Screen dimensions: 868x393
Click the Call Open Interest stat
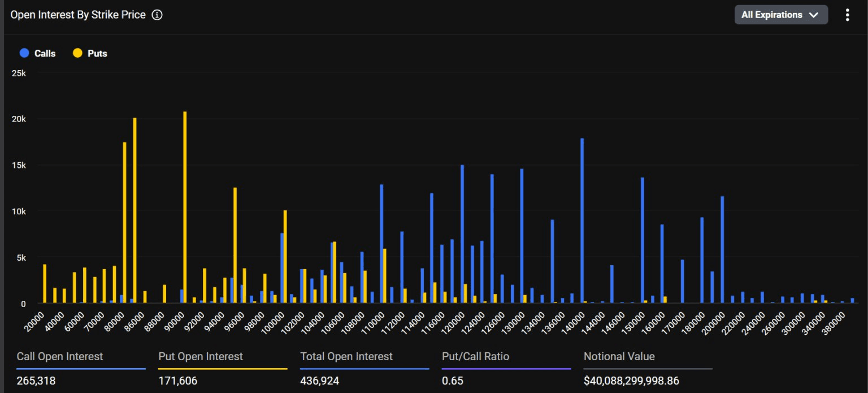tap(60, 357)
